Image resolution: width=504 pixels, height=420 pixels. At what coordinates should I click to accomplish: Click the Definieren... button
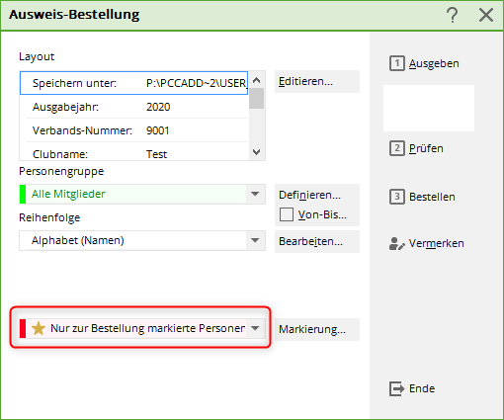click(317, 195)
